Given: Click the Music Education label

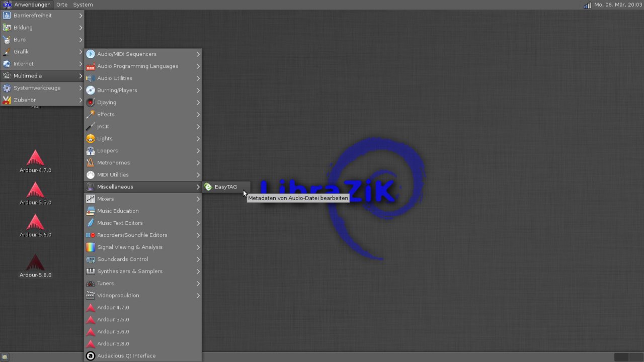Looking at the screenshot, I should click(118, 211).
